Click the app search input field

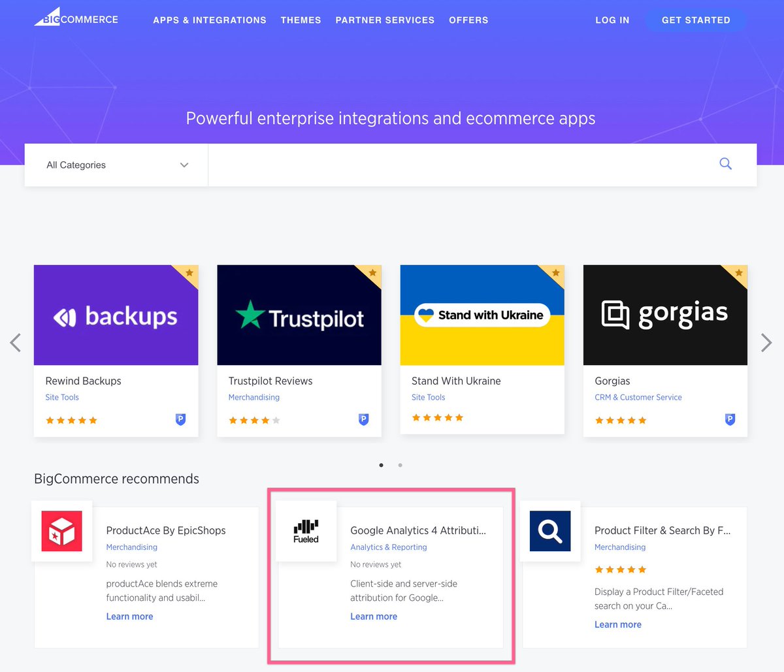click(457, 165)
